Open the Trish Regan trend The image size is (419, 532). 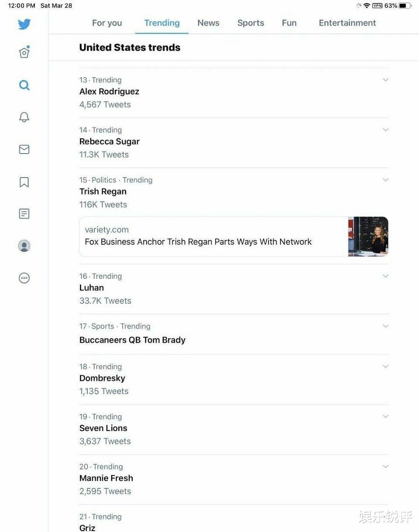(103, 192)
